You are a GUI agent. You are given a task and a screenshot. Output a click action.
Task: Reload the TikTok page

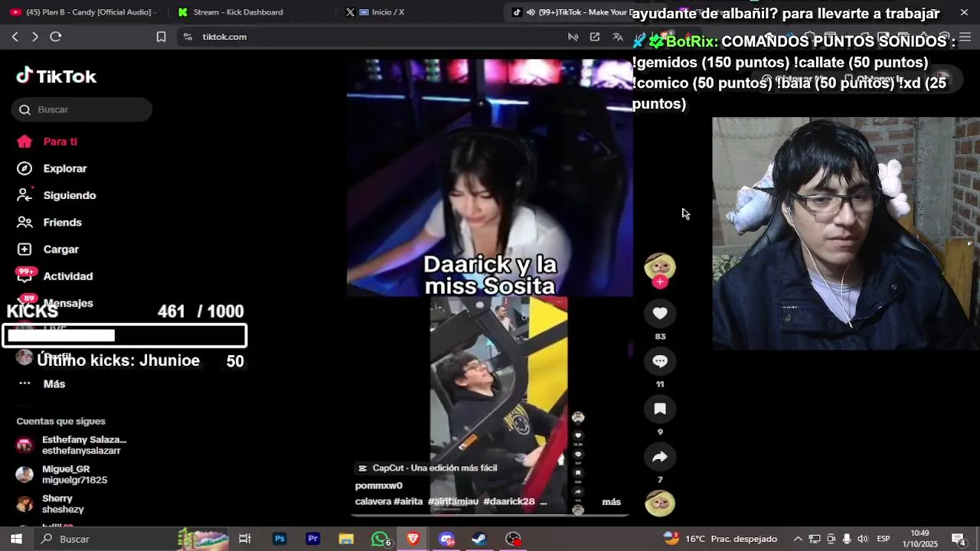click(x=55, y=37)
